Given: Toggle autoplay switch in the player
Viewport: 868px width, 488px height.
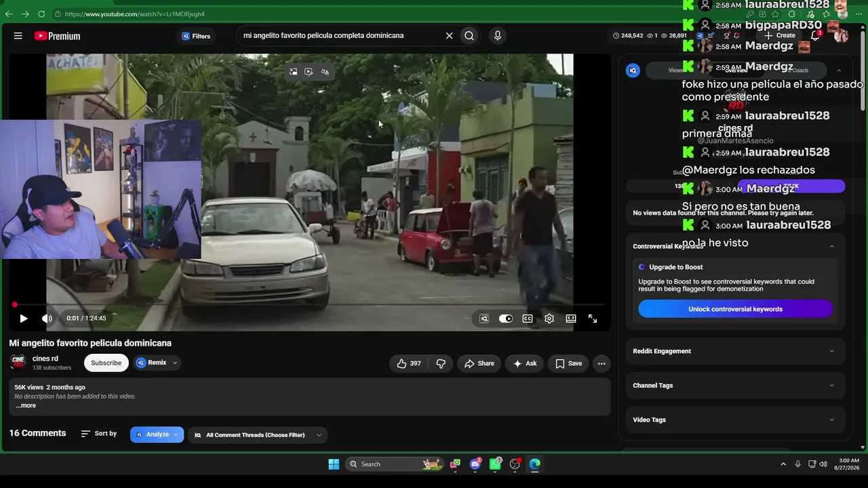Looking at the screenshot, I should (x=506, y=319).
